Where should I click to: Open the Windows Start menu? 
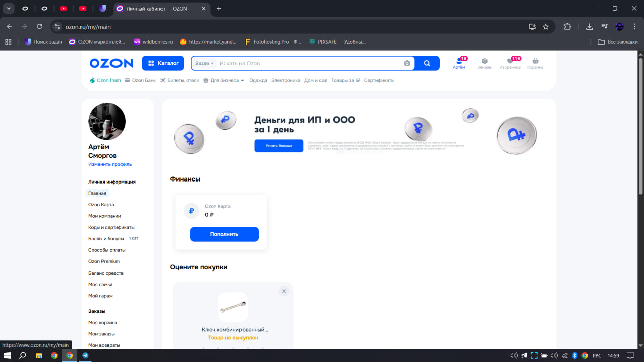pyautogui.click(x=7, y=355)
